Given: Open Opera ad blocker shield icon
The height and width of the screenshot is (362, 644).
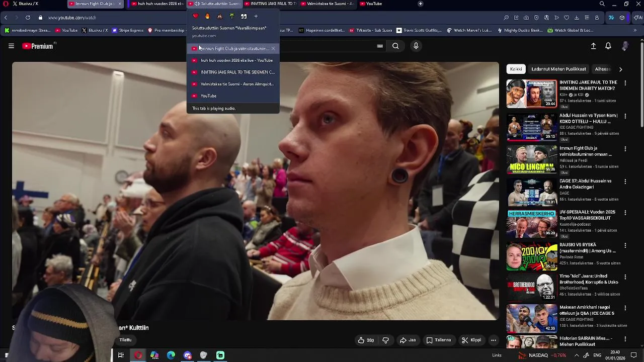Looking at the screenshot, I should point(536,17).
